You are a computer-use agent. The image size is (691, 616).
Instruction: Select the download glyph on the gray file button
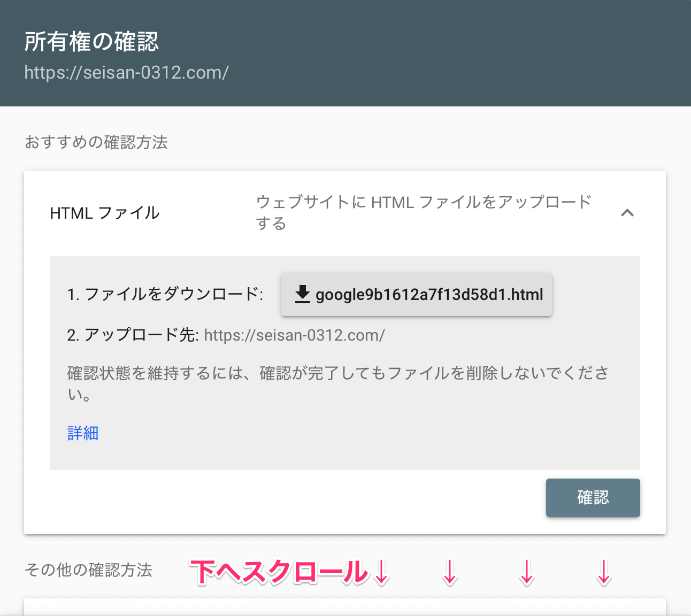click(x=302, y=295)
